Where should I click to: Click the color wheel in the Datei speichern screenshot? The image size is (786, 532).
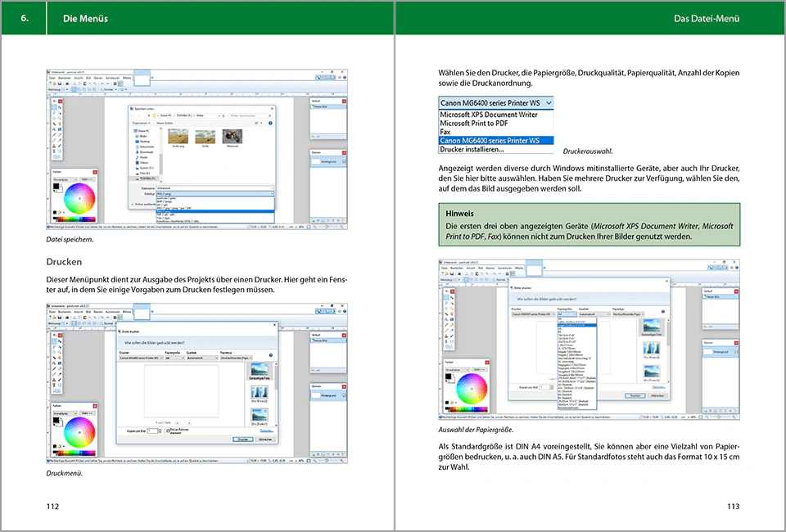(x=79, y=198)
